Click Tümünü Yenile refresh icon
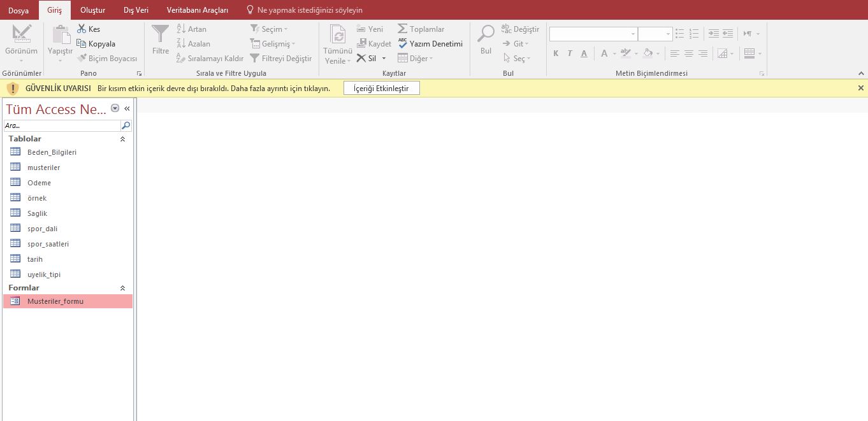 (x=338, y=34)
